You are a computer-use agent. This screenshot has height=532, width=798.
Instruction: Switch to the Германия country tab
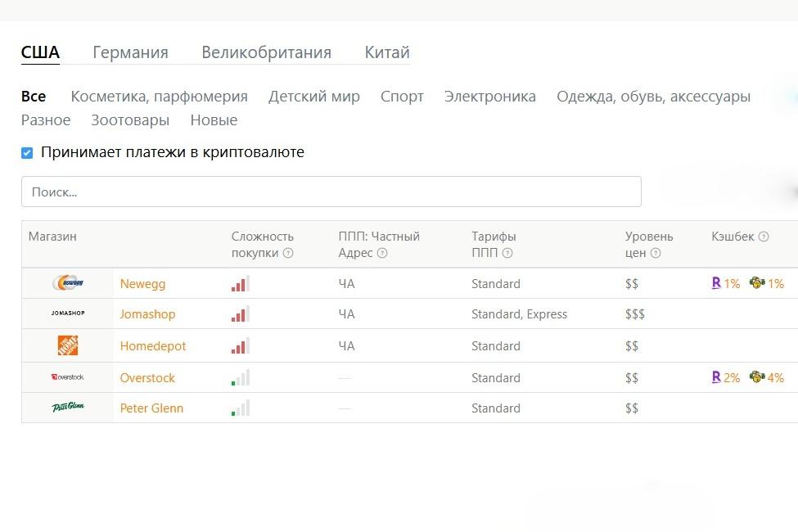pos(130,53)
